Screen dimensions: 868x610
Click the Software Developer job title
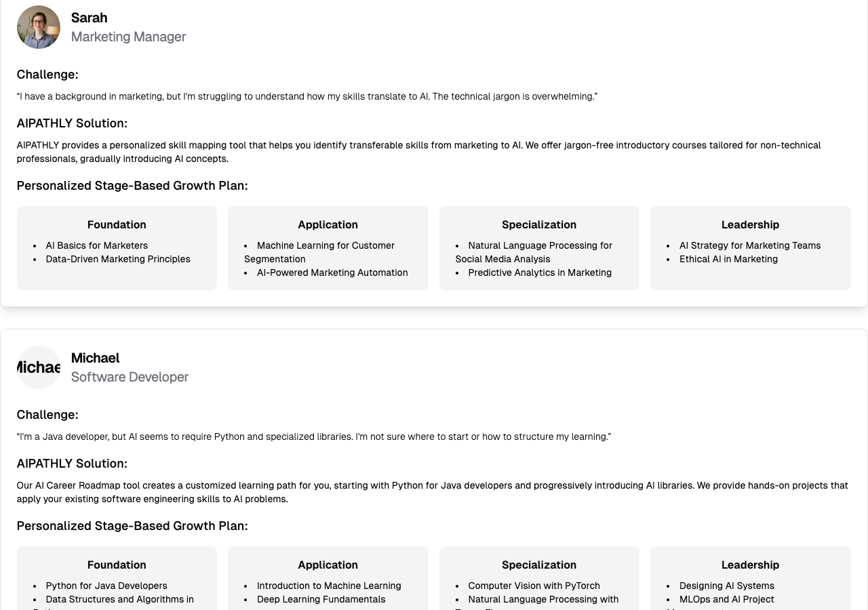(x=130, y=377)
